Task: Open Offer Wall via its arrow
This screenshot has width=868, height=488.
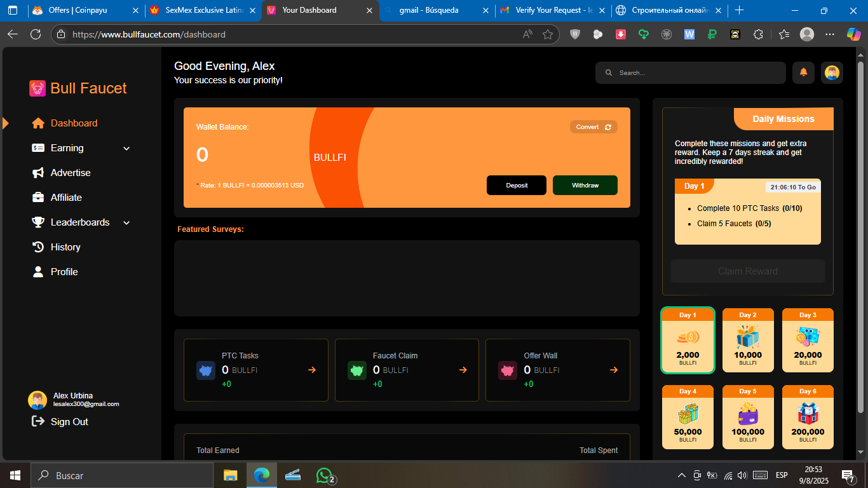Action: click(x=614, y=370)
